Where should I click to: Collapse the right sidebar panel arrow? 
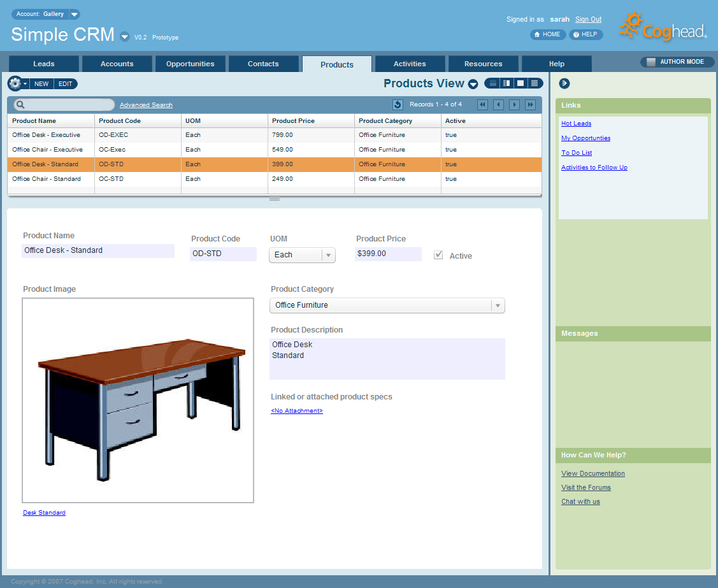tap(564, 83)
